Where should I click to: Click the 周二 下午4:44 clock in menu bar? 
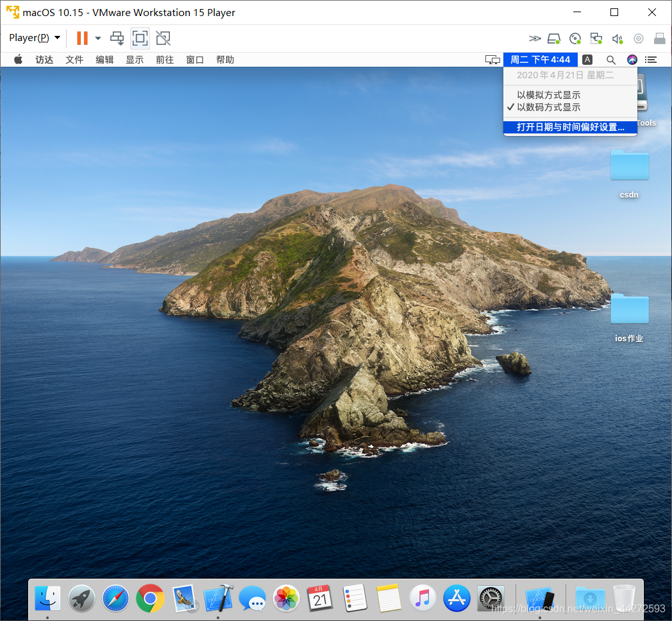(x=540, y=60)
